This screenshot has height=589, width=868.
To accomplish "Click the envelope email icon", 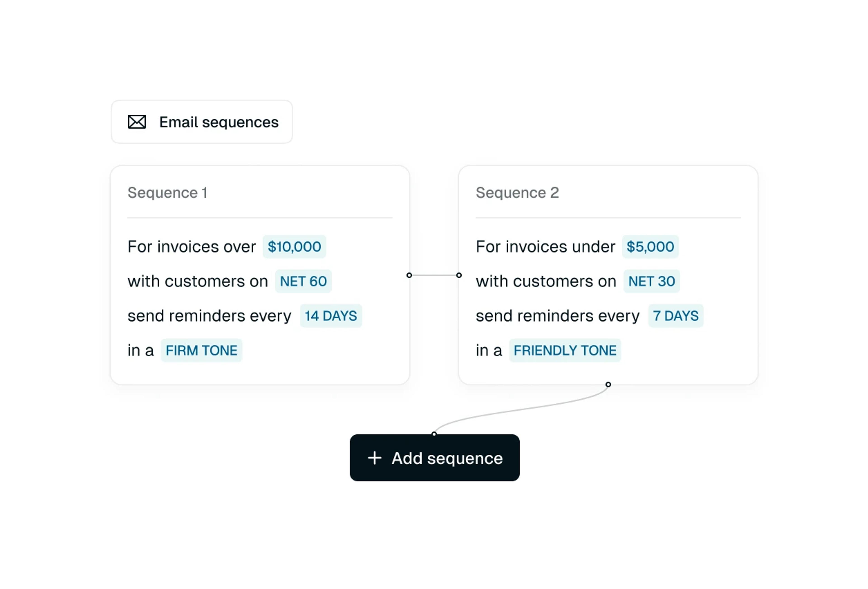I will [137, 122].
